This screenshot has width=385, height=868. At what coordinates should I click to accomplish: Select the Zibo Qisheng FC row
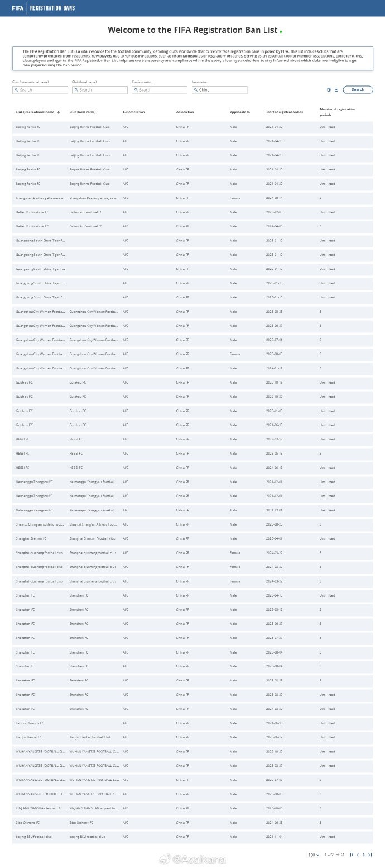(192, 823)
